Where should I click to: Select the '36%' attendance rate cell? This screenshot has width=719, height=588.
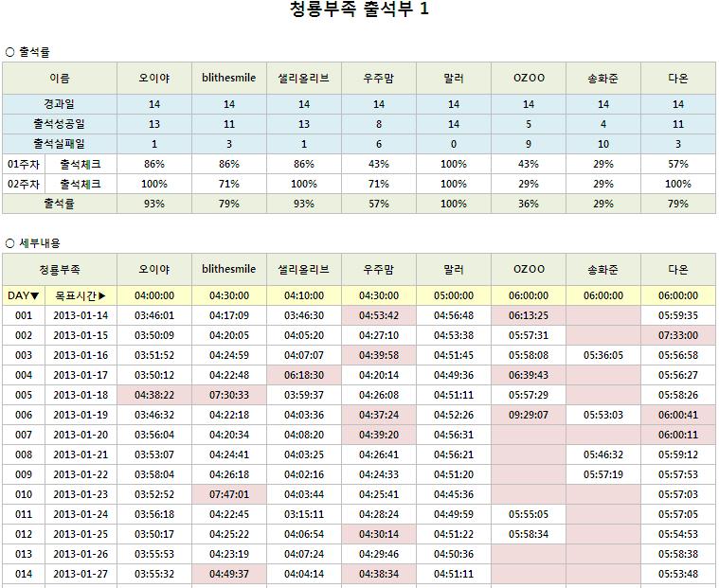pyautogui.click(x=529, y=204)
